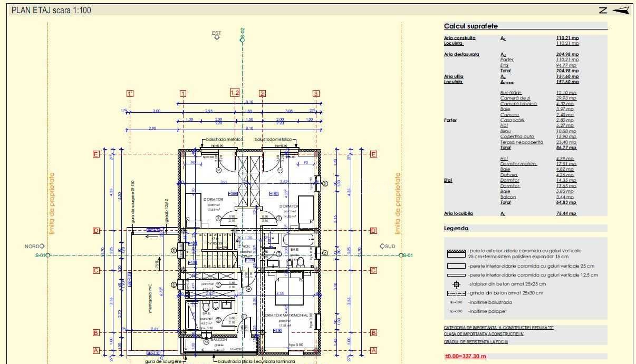Select grid axis marker 1' at top
The width and height of the screenshot is (636, 364).
click(x=130, y=94)
